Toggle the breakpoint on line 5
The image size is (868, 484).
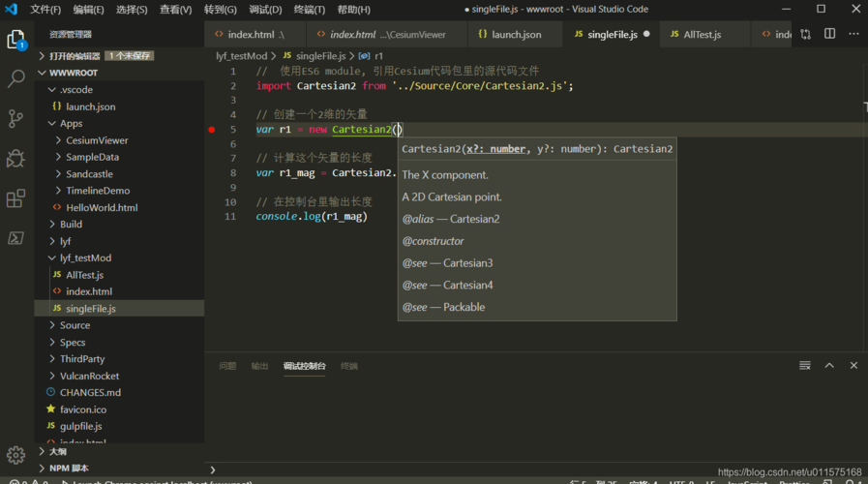tap(212, 130)
